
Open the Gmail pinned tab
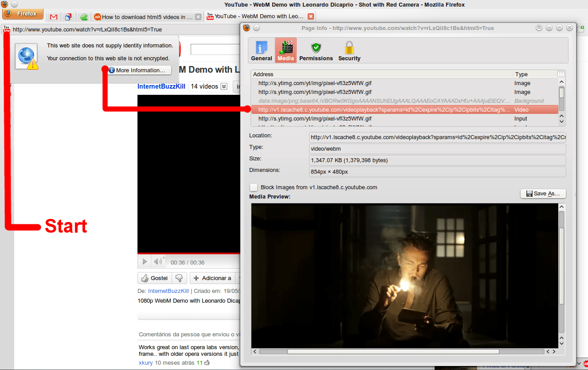pos(54,17)
